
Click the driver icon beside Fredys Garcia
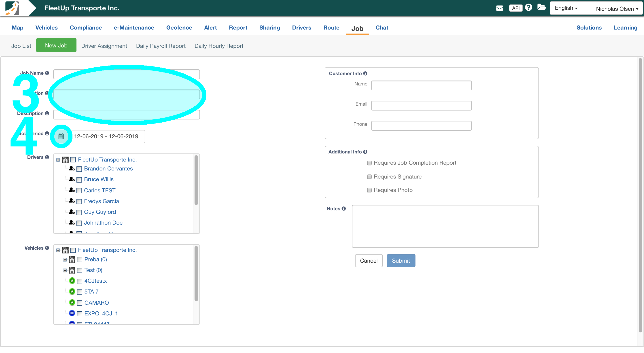pos(72,201)
